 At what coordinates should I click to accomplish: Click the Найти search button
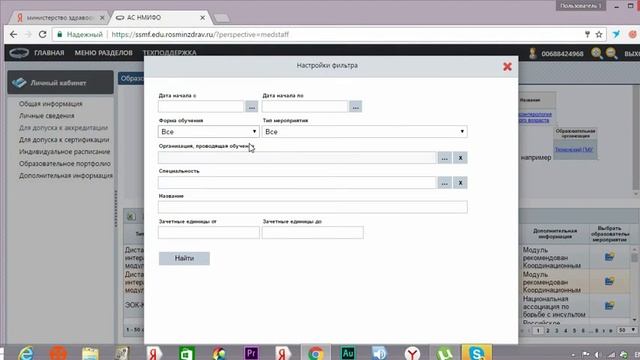(184, 258)
